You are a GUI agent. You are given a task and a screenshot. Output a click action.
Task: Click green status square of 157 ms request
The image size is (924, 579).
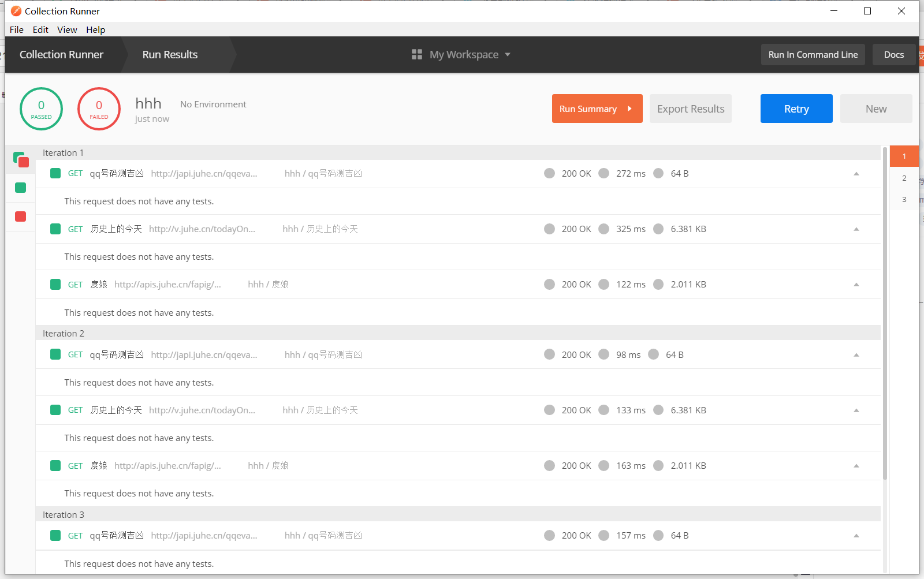coord(55,535)
